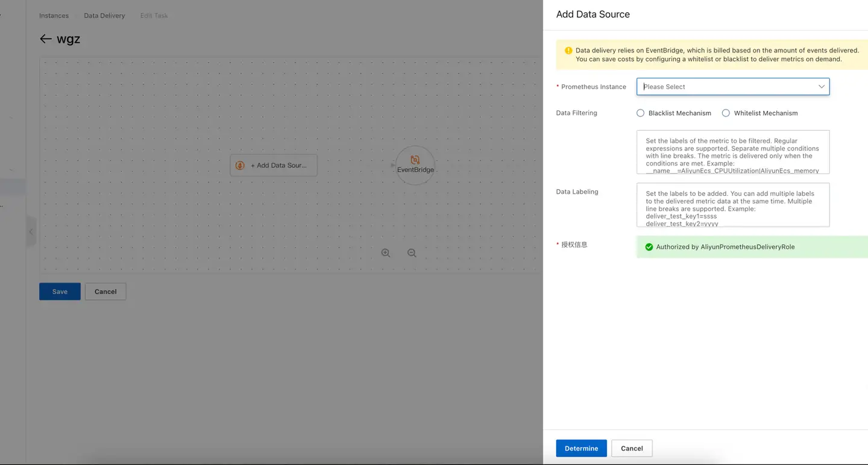Click the Please Select dropdown arrow
The width and height of the screenshot is (868, 465).
tap(821, 86)
